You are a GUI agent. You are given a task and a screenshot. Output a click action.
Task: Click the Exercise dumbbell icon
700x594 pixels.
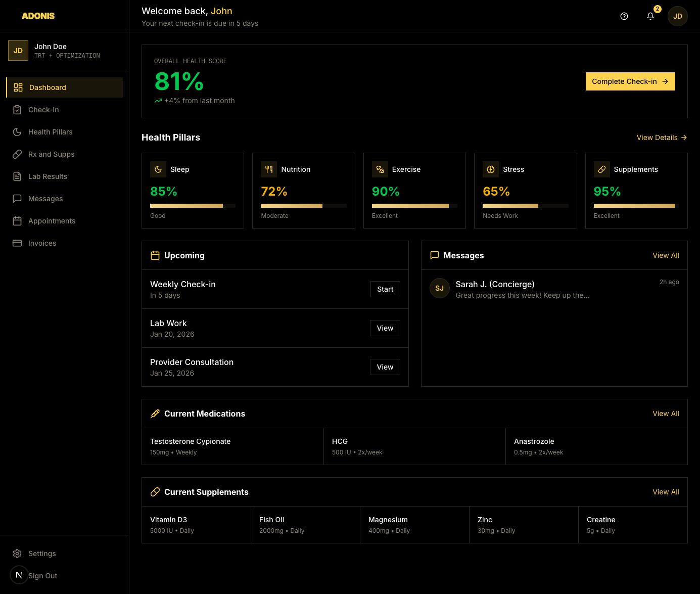pos(380,169)
